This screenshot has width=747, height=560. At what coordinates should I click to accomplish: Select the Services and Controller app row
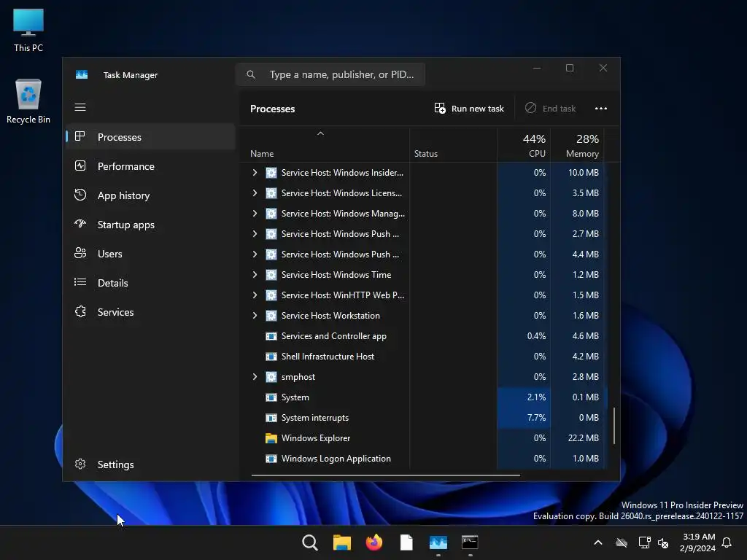[424, 335]
